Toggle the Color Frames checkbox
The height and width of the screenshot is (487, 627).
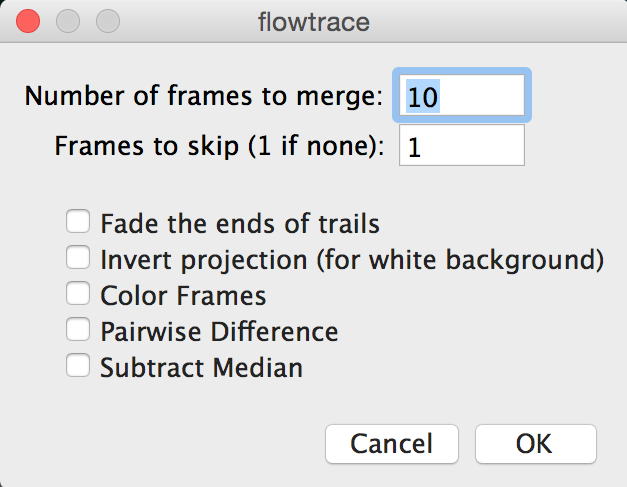78,293
